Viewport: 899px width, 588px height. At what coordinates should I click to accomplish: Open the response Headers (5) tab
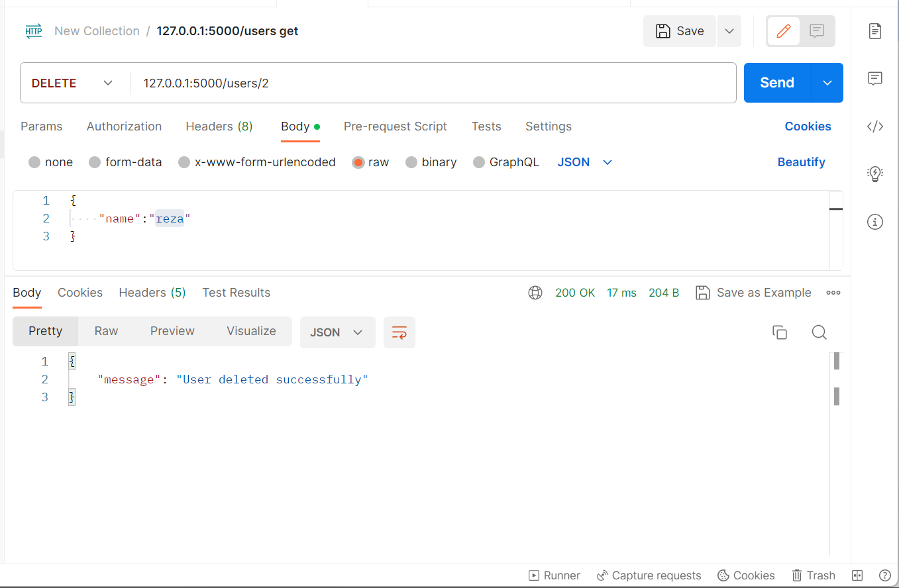click(152, 293)
